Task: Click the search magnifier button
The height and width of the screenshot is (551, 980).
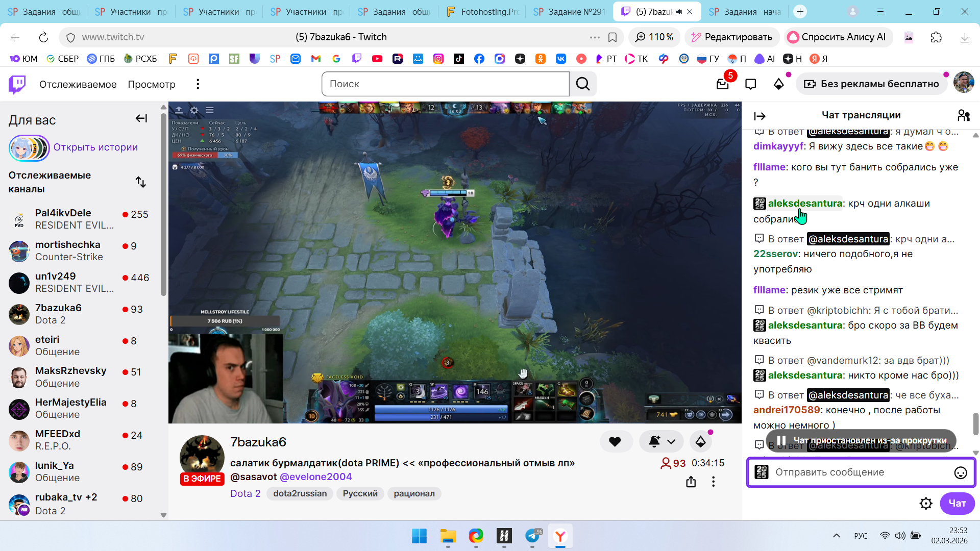Action: point(583,84)
